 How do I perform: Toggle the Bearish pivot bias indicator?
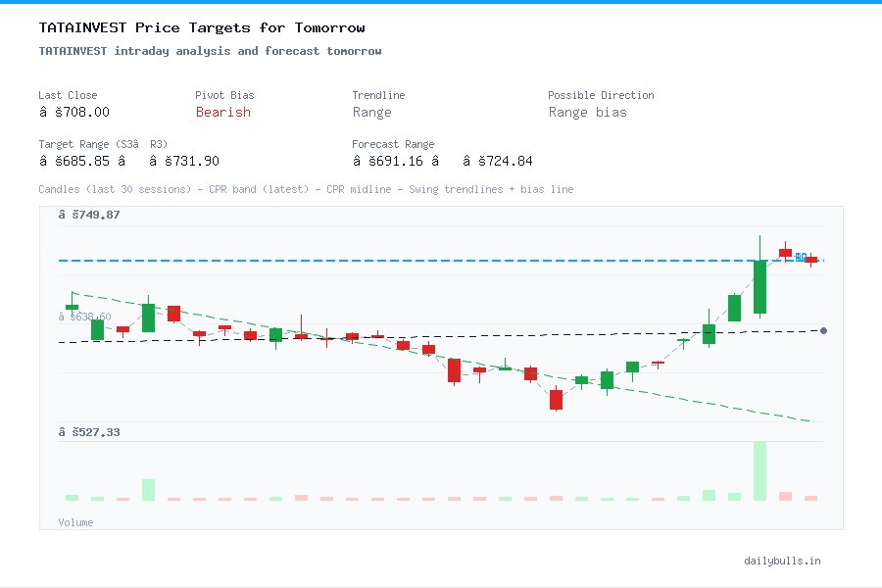click(223, 113)
